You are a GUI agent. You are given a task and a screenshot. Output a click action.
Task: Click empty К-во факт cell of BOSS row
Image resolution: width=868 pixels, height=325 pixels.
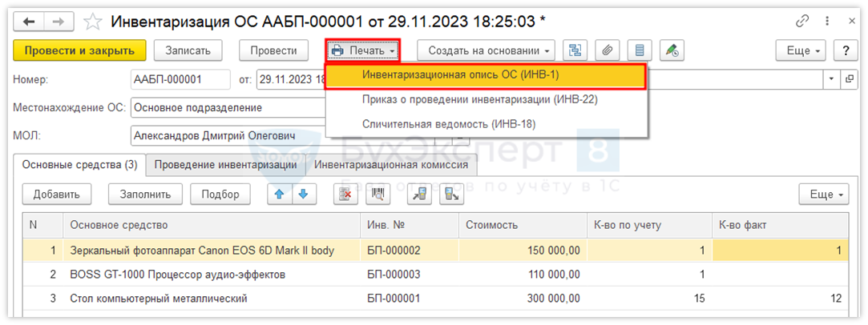(781, 275)
